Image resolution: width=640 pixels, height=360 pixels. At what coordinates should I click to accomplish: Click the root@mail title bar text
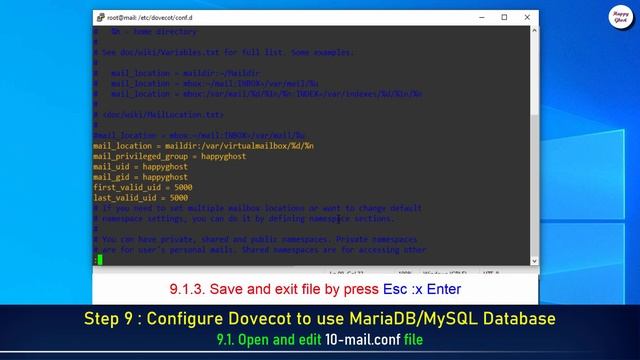click(149, 18)
